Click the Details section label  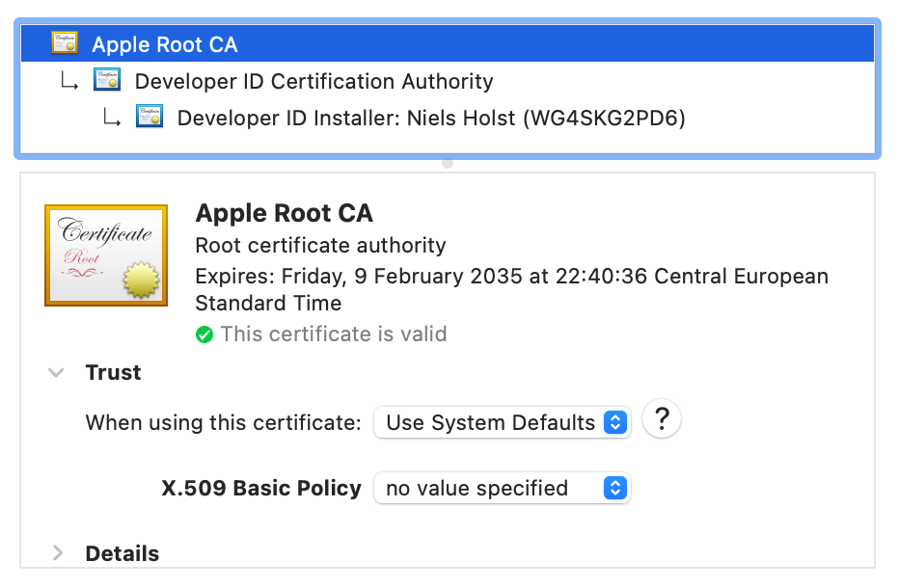[123, 553]
